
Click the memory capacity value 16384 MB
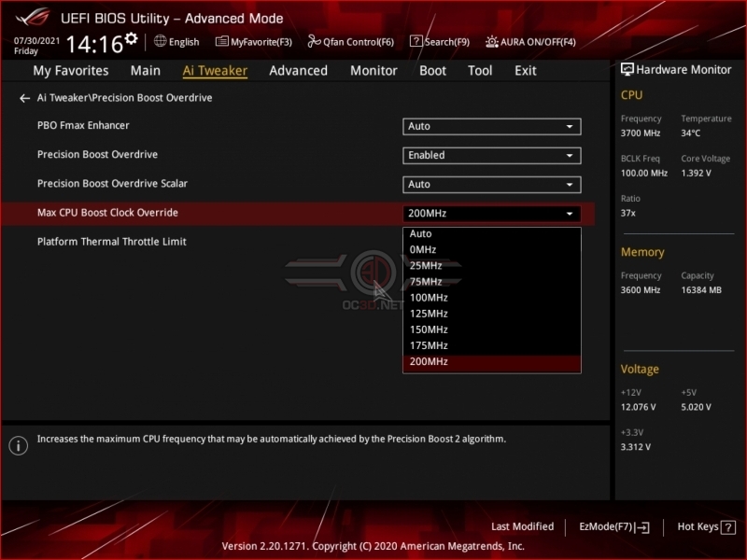tap(701, 290)
